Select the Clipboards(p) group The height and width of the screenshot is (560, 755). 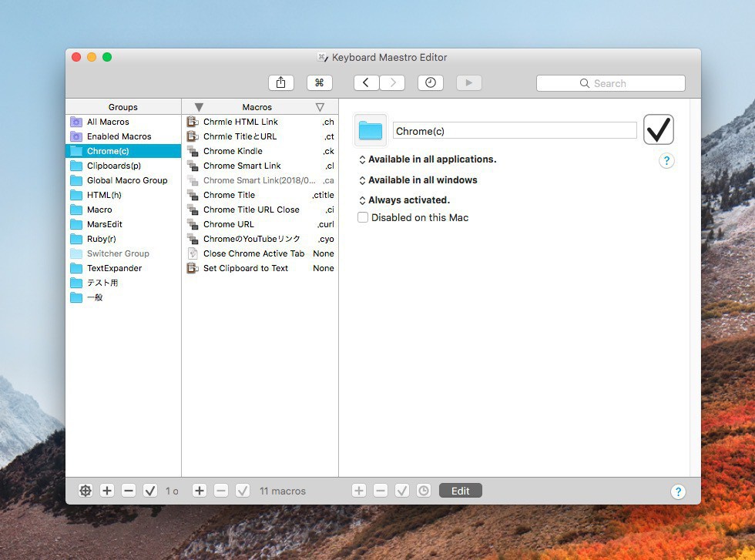click(113, 166)
